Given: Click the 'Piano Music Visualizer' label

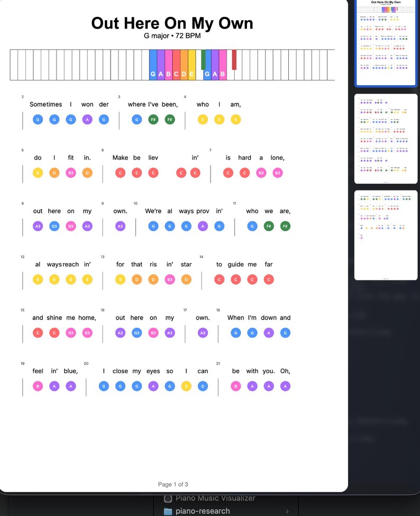Looking at the screenshot, I should (215, 498).
